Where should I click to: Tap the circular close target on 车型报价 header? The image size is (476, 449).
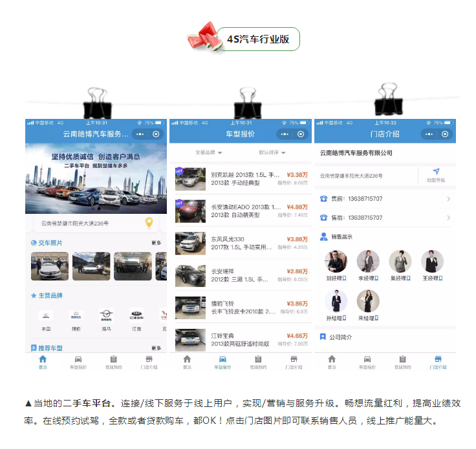(301, 134)
